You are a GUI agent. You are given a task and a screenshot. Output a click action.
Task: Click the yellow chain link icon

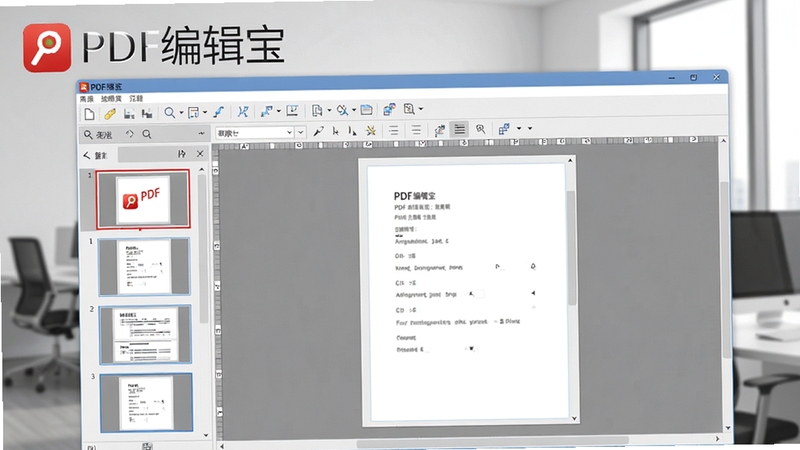coord(110,114)
